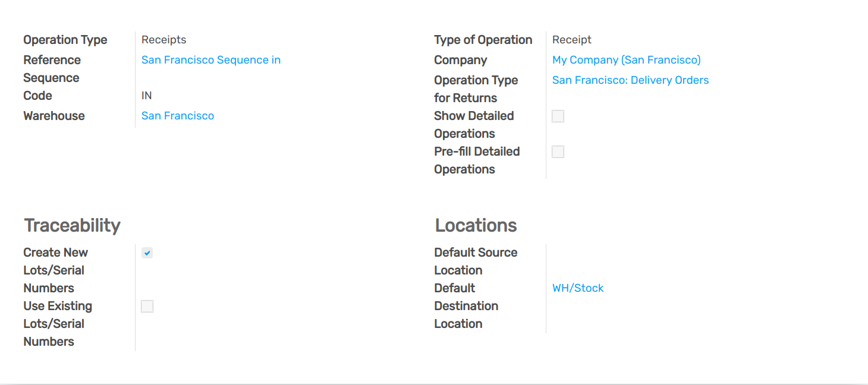Follow the San Francisco: Delivery Orders link
Image resolution: width=868 pixels, height=385 pixels.
[x=630, y=80]
